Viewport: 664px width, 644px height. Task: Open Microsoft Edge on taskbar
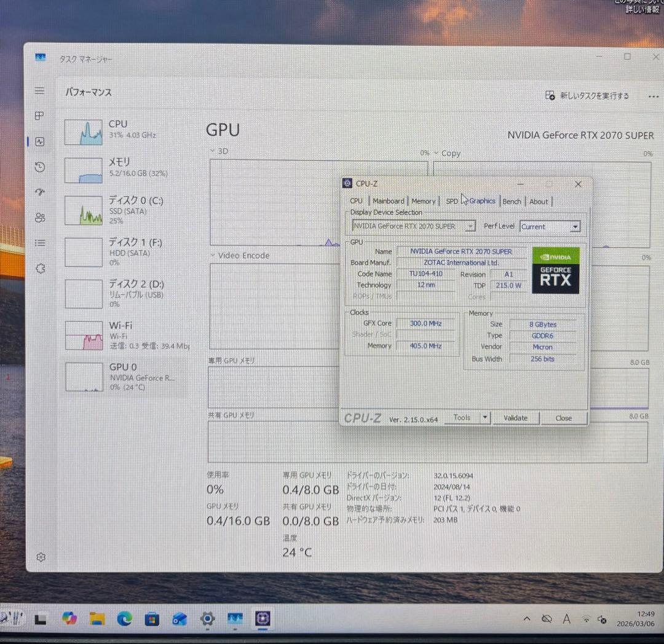[x=124, y=619]
